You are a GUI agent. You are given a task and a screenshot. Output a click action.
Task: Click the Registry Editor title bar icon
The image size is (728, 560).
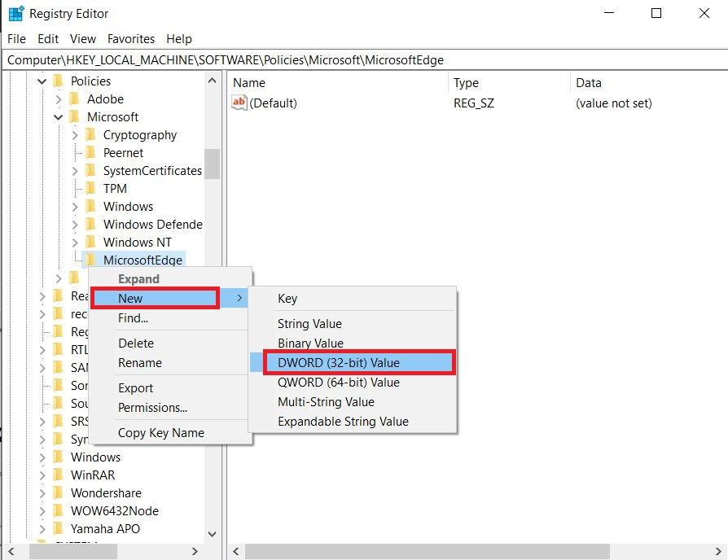click(14, 13)
